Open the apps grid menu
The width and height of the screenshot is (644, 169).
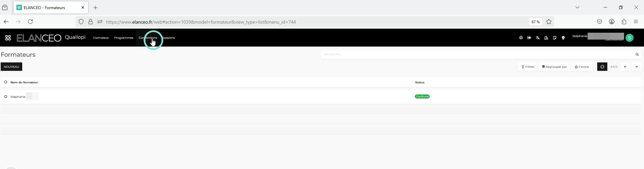[8, 38]
